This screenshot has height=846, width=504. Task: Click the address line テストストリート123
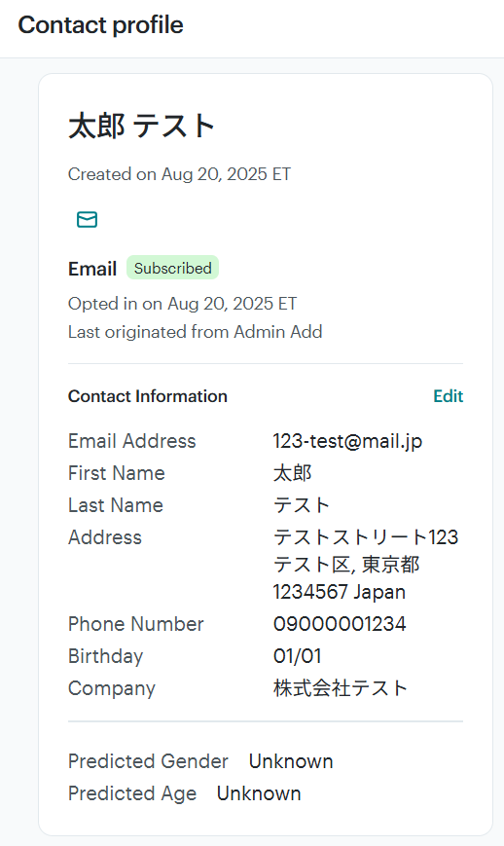[366, 536]
